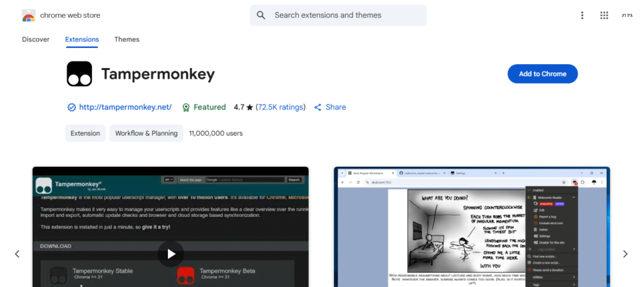Image resolution: width=644 pixels, height=287 pixels.
Task: Advance to the next screenshot with right arrow
Action: (x=625, y=254)
